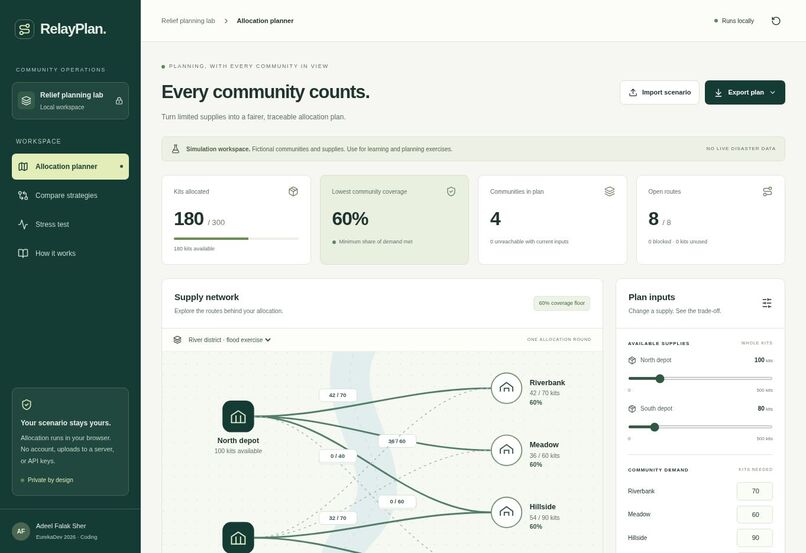Screen dimensions: 806x553
Task: Click the routes icon on Open routes card
Action: pos(767,192)
